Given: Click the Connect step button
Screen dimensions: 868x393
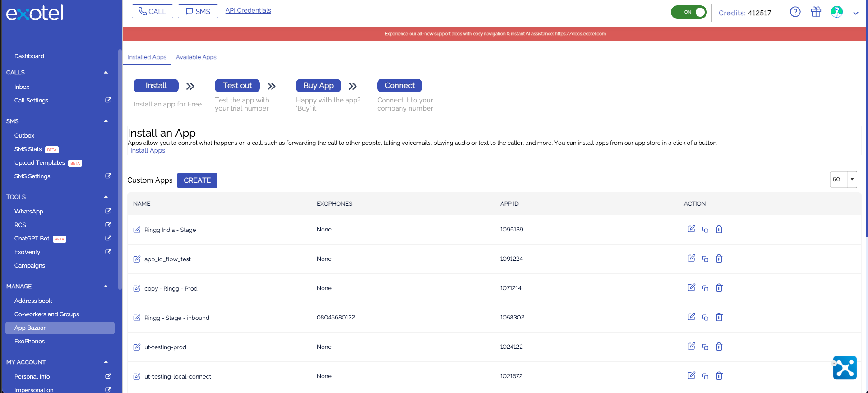Looking at the screenshot, I should [400, 85].
